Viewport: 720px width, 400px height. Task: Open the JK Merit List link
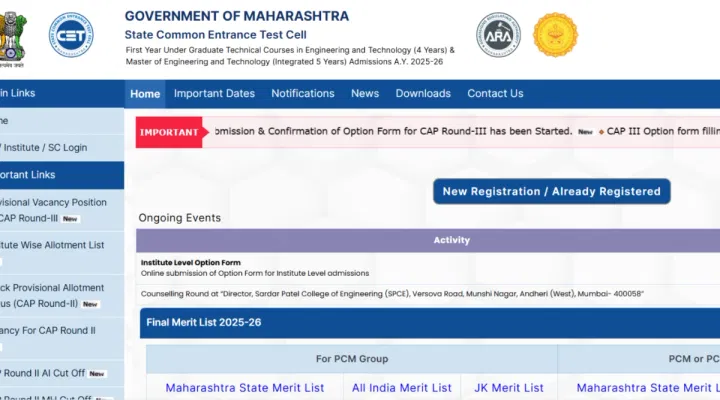click(x=509, y=388)
